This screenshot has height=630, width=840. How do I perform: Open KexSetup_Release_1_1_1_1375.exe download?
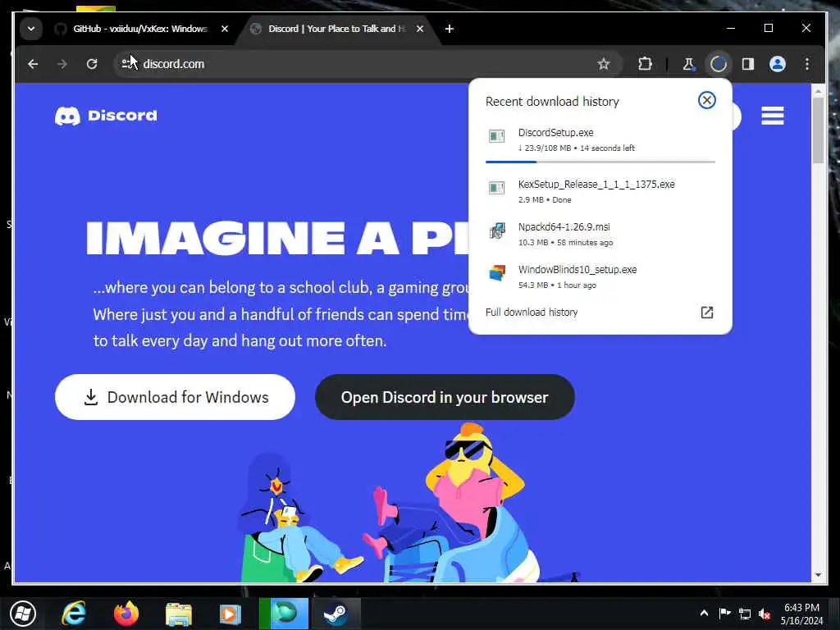pos(600,191)
